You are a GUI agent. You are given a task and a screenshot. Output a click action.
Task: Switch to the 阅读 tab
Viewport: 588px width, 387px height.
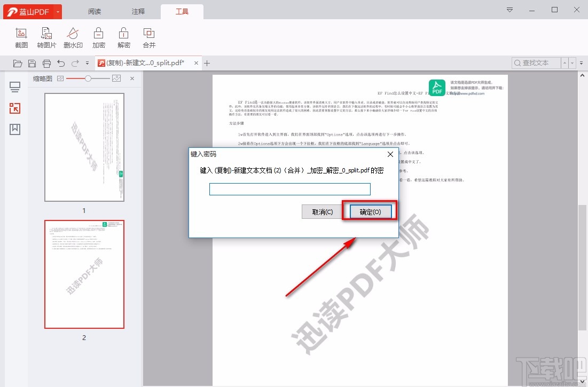(x=94, y=11)
